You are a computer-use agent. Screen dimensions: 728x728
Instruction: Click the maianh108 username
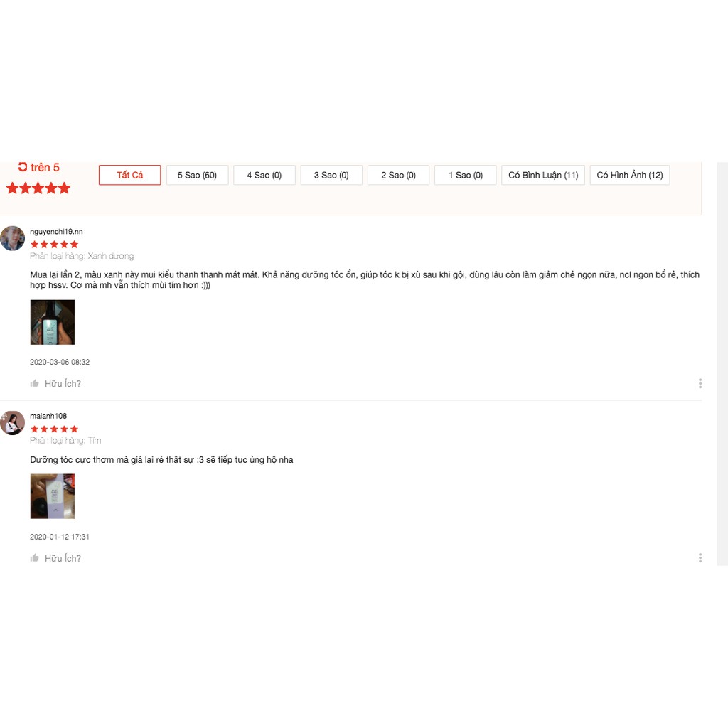click(48, 415)
